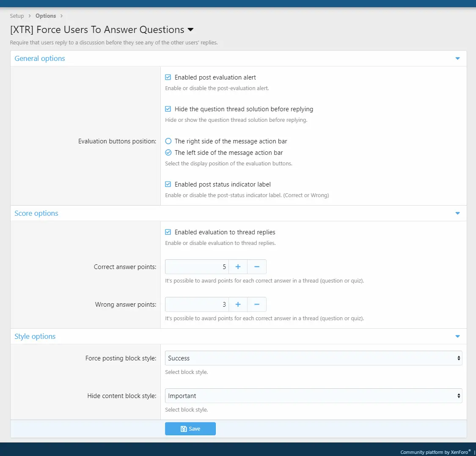This screenshot has height=456, width=476.
Task: Click the Score options heading
Action: tap(36, 213)
